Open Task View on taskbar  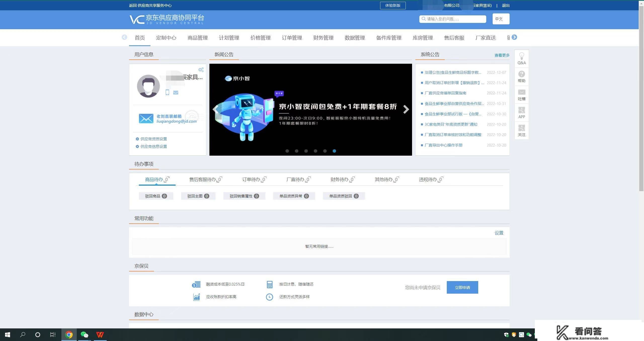click(53, 335)
